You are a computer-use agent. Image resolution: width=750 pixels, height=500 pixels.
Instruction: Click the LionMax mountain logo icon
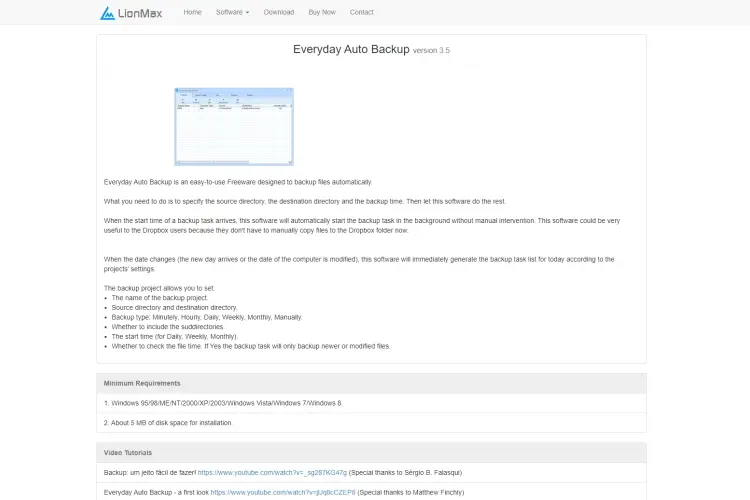(x=107, y=13)
